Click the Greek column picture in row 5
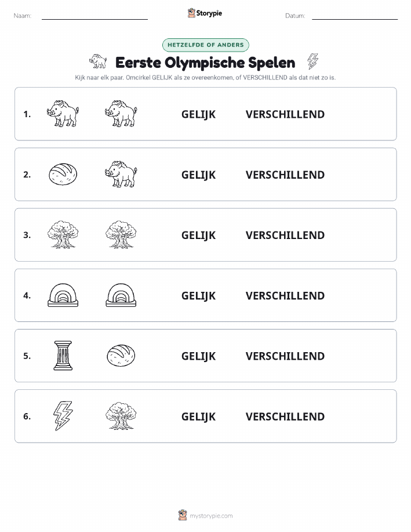 (x=63, y=356)
